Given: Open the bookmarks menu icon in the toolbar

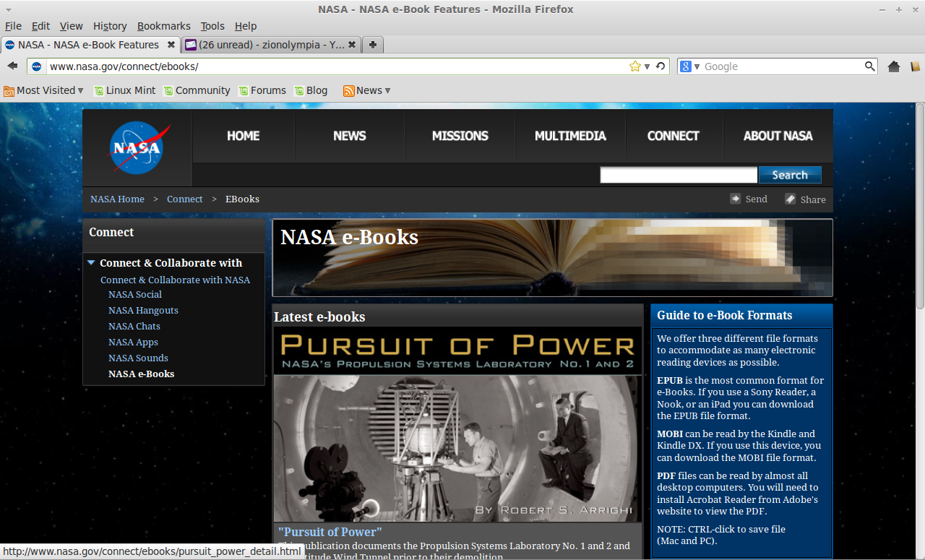Looking at the screenshot, I should click(x=916, y=66).
